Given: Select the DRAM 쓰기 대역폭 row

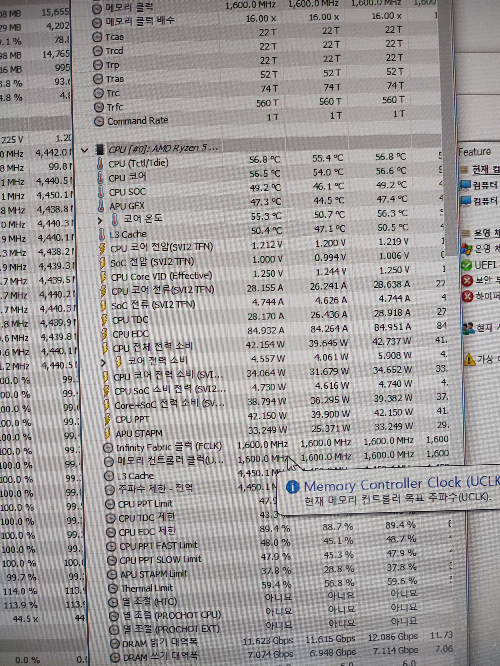Looking at the screenshot, I should coord(280,657).
